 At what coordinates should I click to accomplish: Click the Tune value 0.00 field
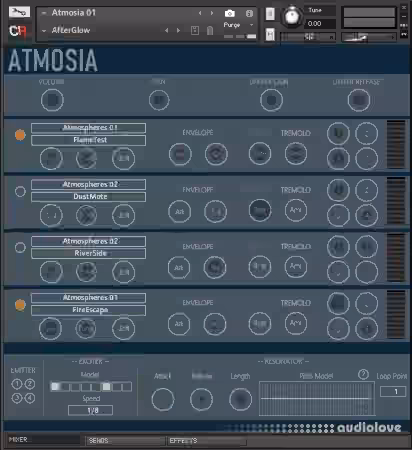[320, 24]
